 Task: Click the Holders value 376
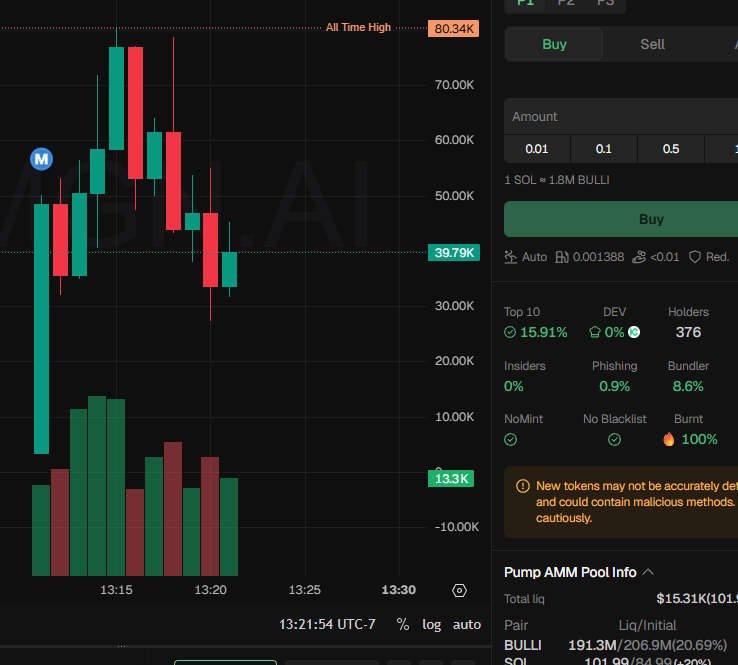pyautogui.click(x=688, y=332)
